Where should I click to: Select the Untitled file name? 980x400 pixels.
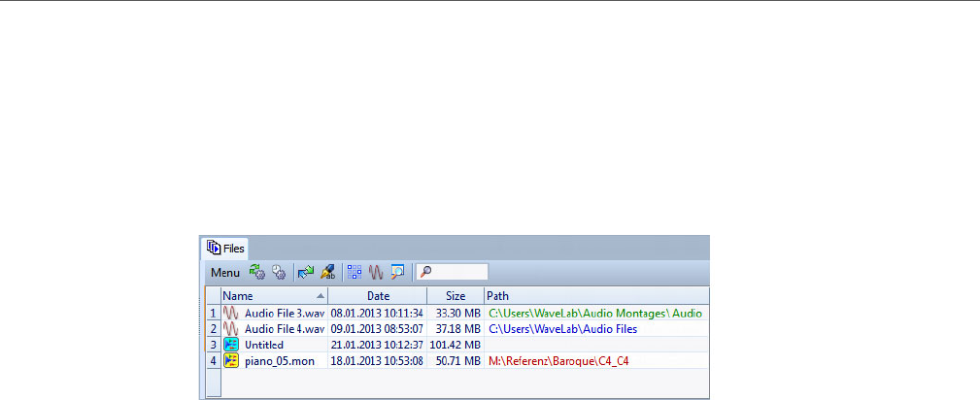(264, 345)
